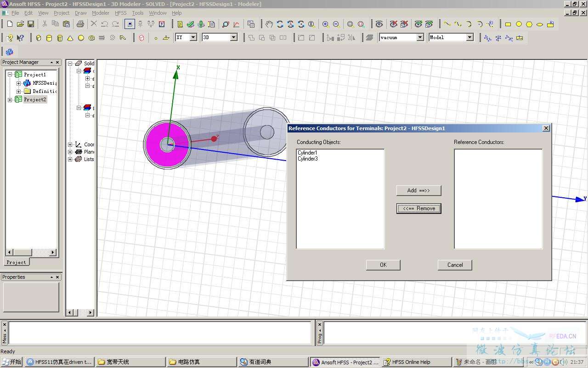This screenshot has height=368, width=588.
Task: Click Cancel in Reference Conductors dialog
Action: point(455,265)
